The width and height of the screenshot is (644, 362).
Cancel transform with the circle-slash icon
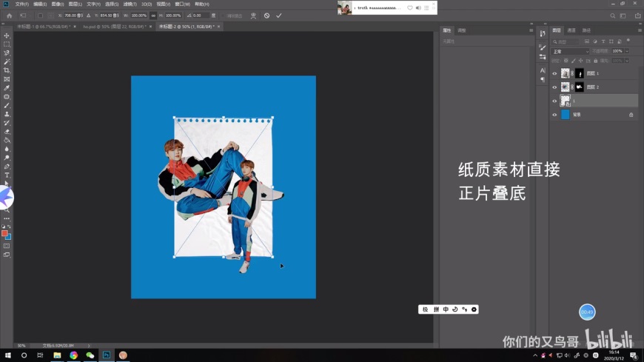[x=267, y=16]
